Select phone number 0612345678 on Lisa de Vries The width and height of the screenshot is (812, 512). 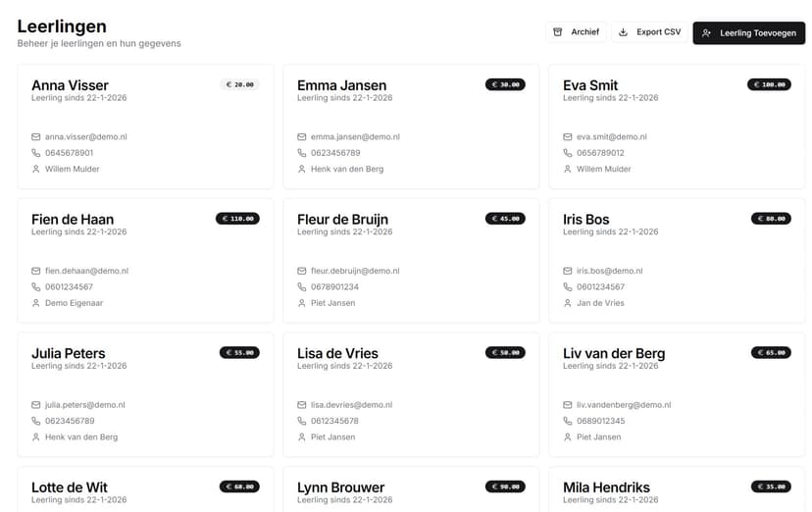(x=334, y=421)
